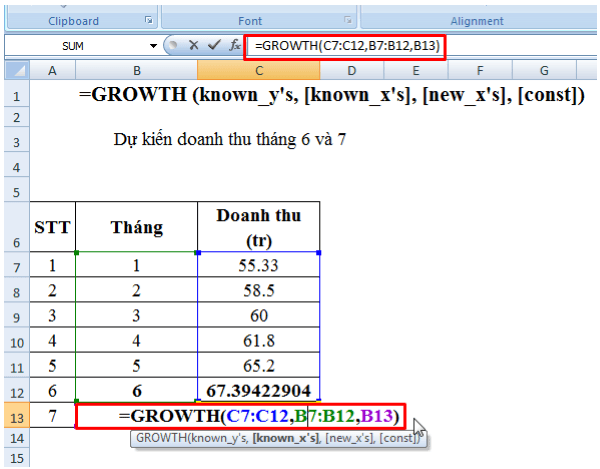Image resolution: width=600 pixels, height=469 pixels.
Task: Select column F header
Action: point(480,70)
